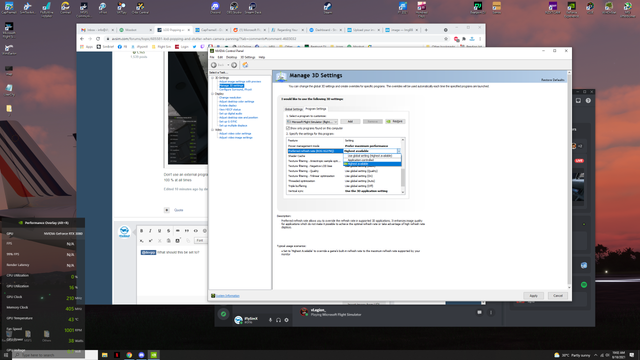Screen dimensions: 640x360
Task: Select Manage 3D settings in task tree
Action: (231, 86)
